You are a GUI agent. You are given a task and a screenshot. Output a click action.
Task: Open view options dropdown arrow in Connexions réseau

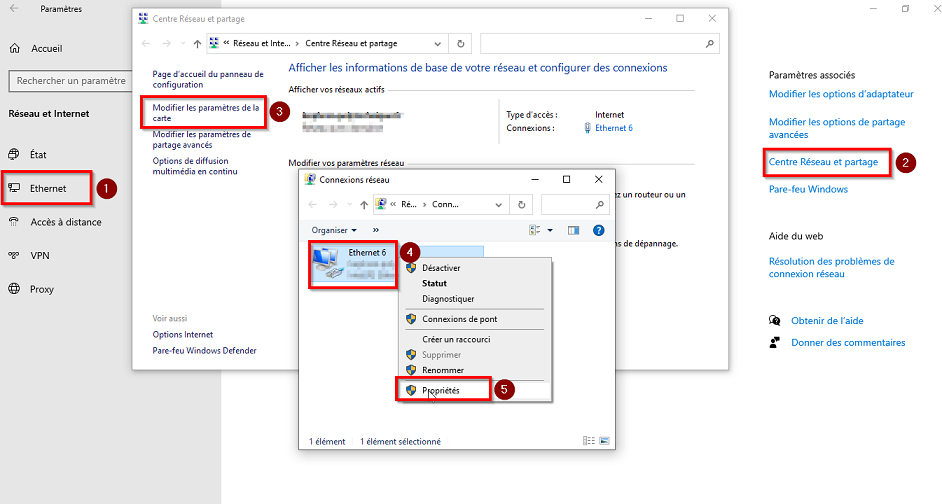pyautogui.click(x=550, y=230)
